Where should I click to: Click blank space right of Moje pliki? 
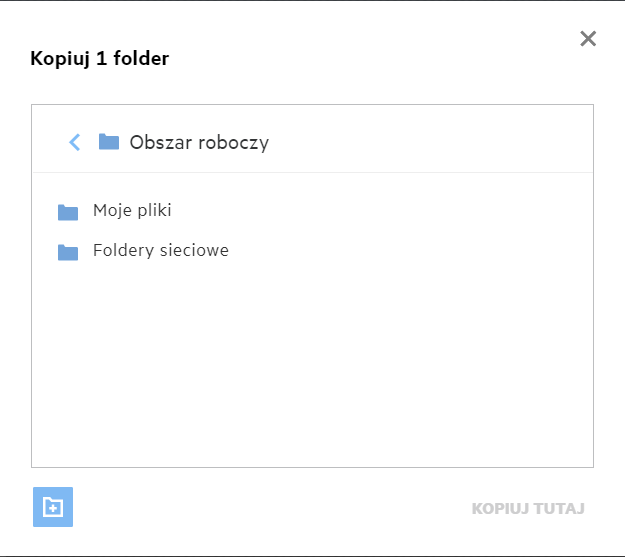click(400, 211)
